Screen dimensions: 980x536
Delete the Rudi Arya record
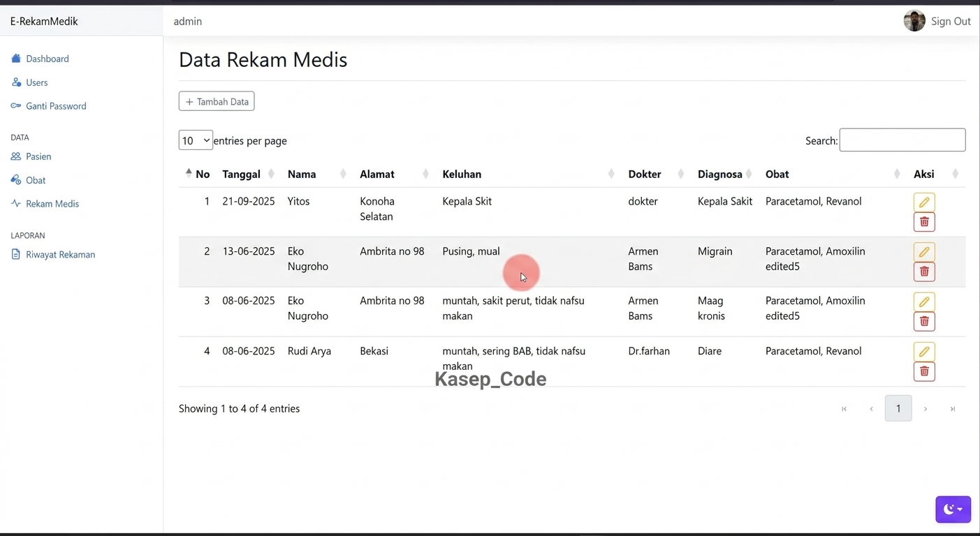pos(924,371)
